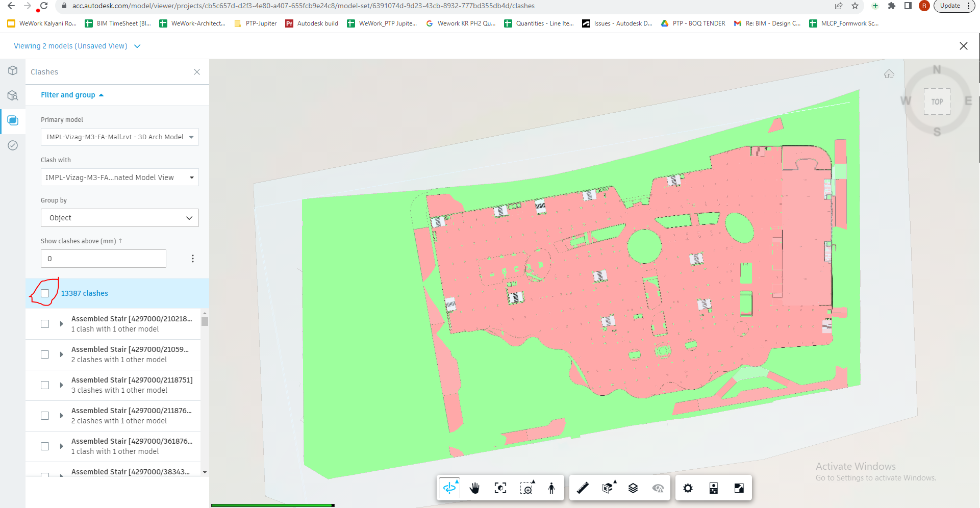Select the Measure ruler tool
The height and width of the screenshot is (508, 980).
pyautogui.click(x=583, y=488)
